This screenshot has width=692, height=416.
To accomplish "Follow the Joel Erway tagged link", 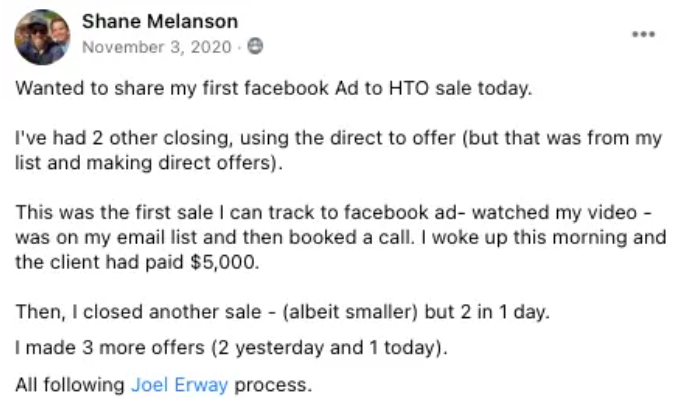I will (180, 385).
